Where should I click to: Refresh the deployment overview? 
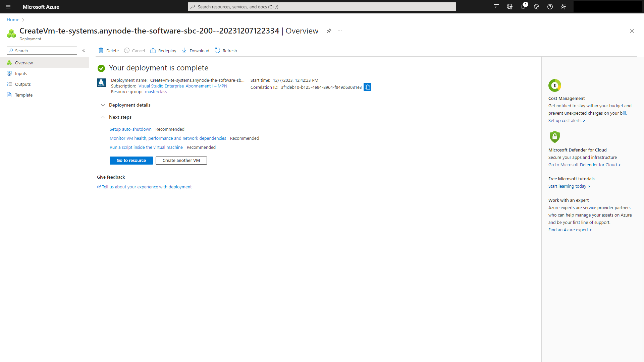click(226, 51)
